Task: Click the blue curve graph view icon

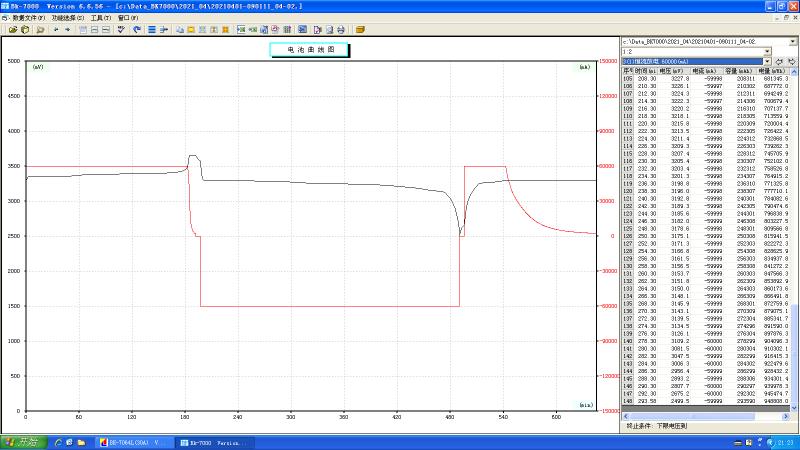Action: (303, 30)
